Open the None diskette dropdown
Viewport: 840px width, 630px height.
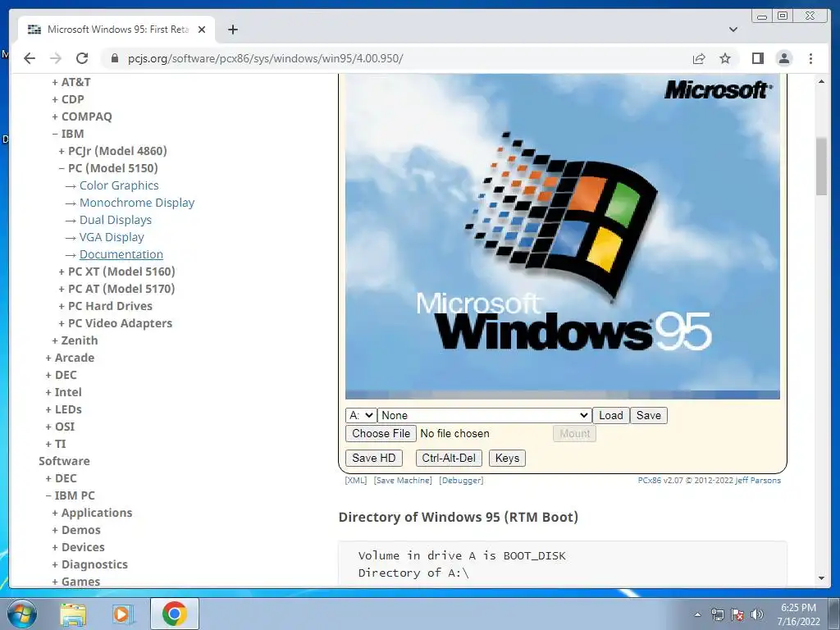[x=484, y=415]
